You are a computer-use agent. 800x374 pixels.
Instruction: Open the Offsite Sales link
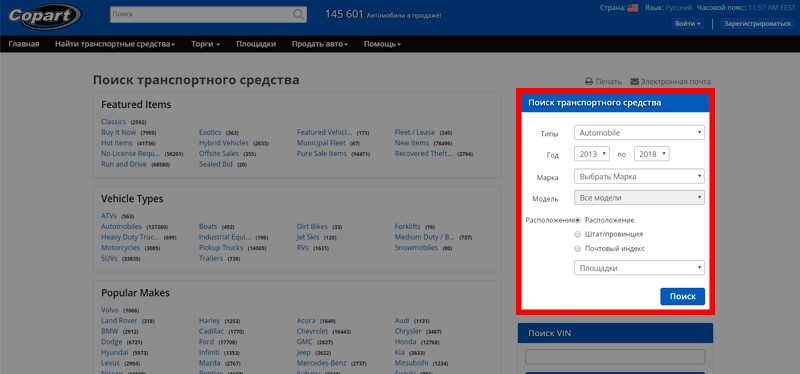pyautogui.click(x=219, y=154)
